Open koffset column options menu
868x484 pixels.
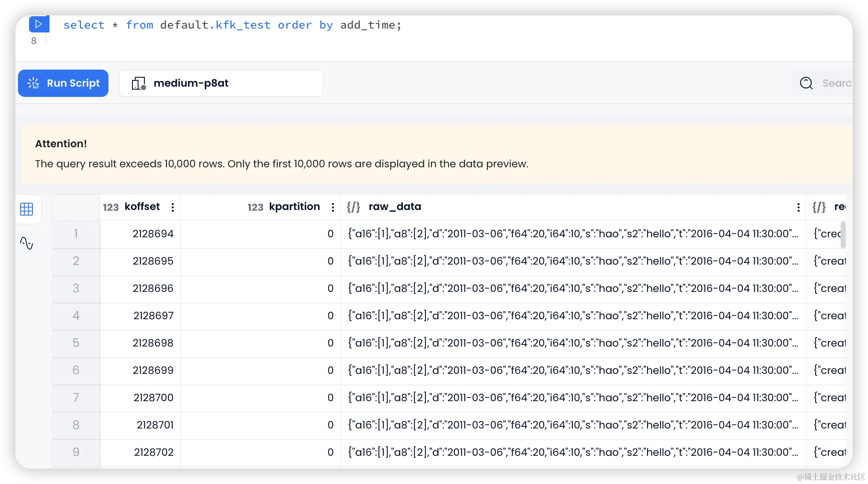pyautogui.click(x=173, y=207)
